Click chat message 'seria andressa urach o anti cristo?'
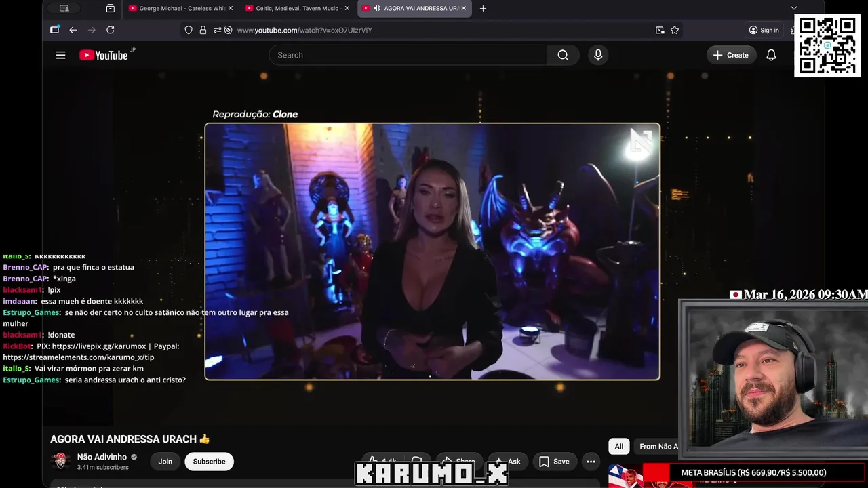Screen dimensions: 868x488 pyautogui.click(x=125, y=380)
